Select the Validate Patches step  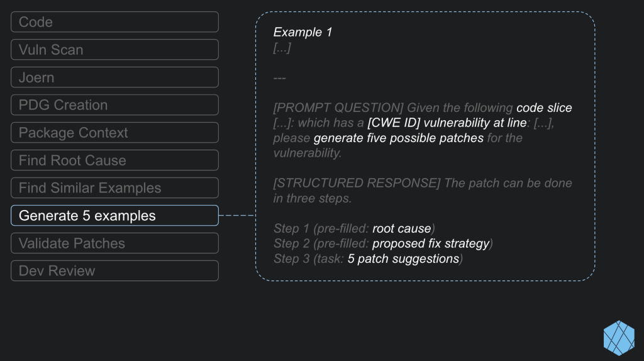coord(114,243)
